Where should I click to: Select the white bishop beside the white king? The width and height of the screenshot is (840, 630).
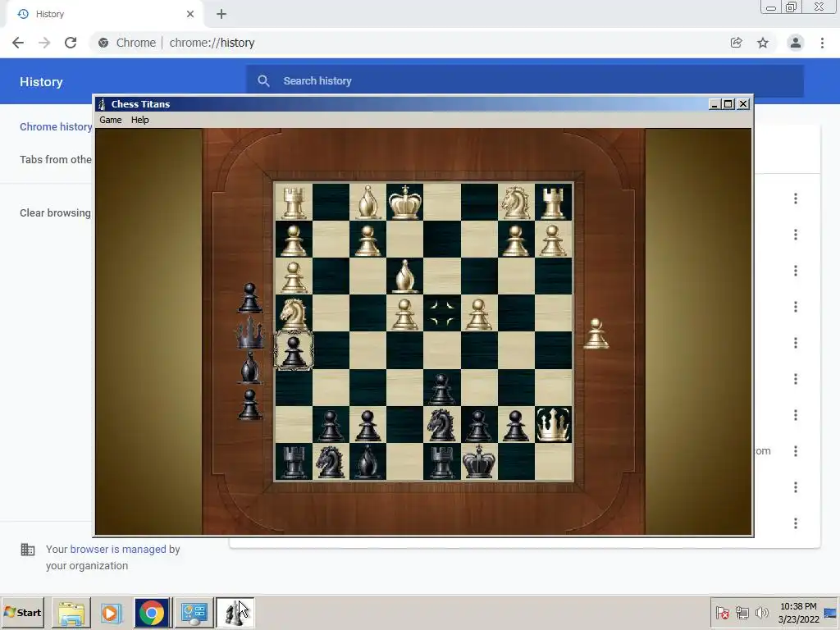(x=368, y=202)
